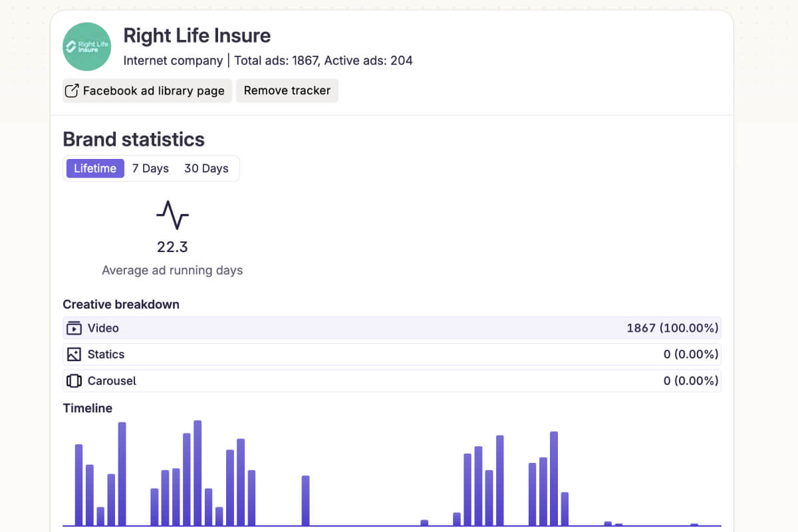798x532 pixels.
Task: Click the Carousel icon in Creative breakdown
Action: tap(74, 381)
